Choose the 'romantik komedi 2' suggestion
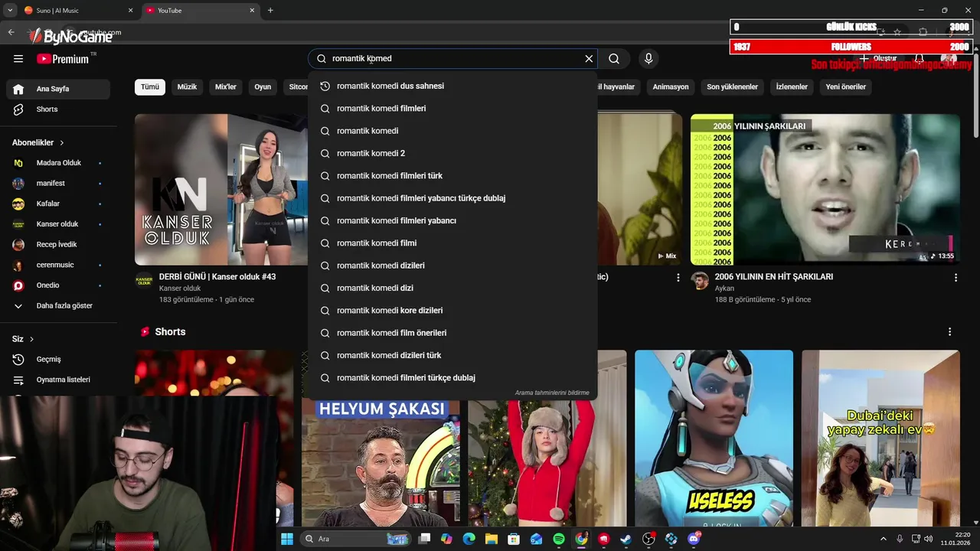980x551 pixels. coord(452,153)
